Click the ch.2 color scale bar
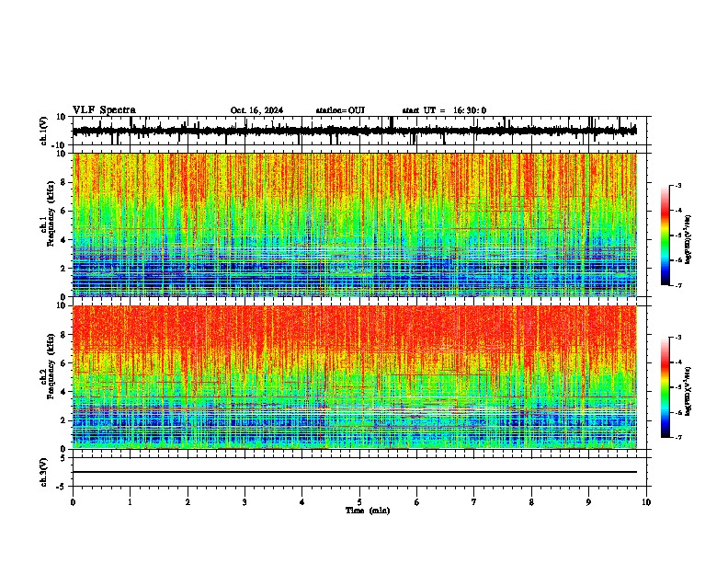728x563 pixels. (x=665, y=387)
